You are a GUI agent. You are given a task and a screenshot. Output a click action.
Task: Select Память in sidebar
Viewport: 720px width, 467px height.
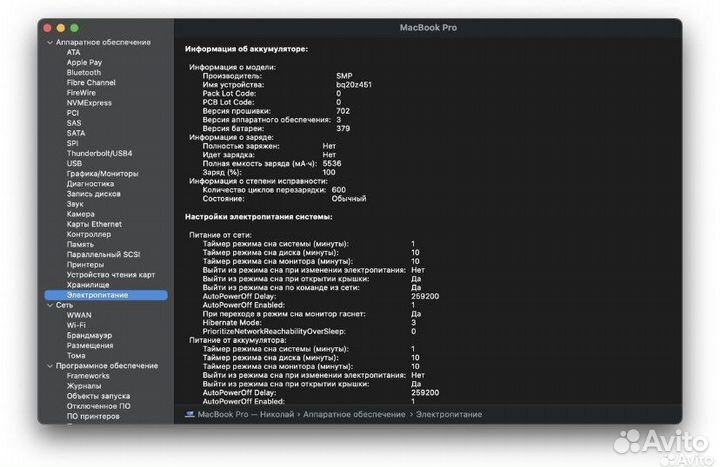pyautogui.click(x=80, y=244)
